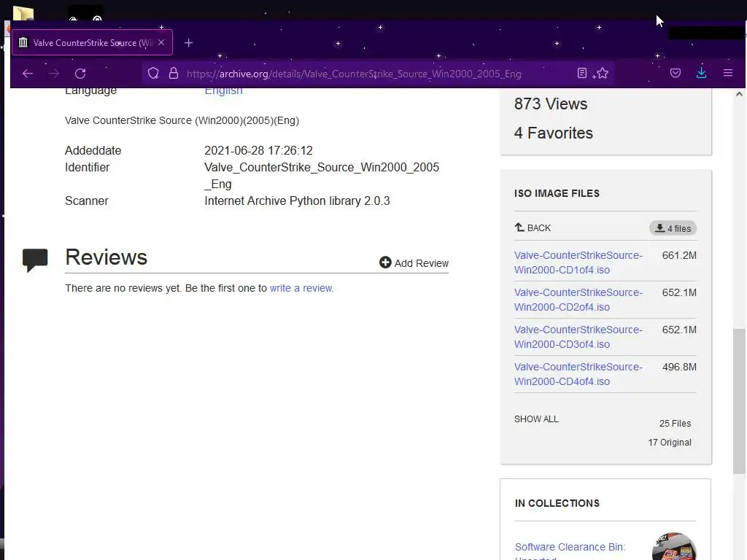This screenshot has height=560, width=747.
Task: Click the Add Review plus icon
Action: point(385,262)
